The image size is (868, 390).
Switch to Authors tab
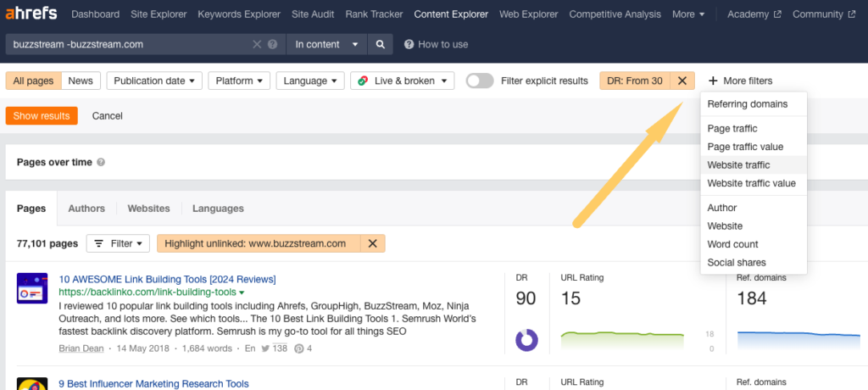coord(86,209)
